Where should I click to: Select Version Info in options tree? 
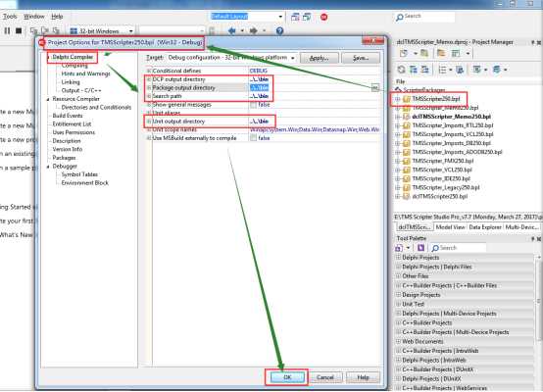[x=68, y=149]
